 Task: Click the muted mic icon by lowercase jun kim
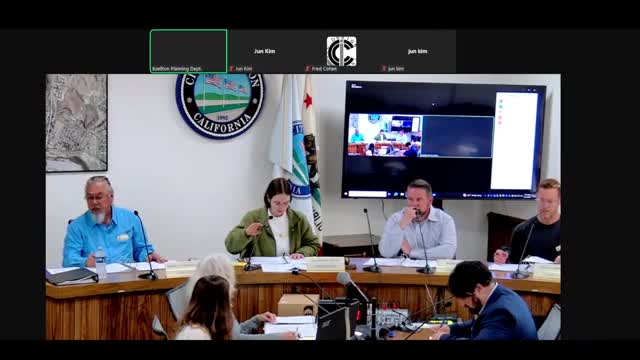click(384, 69)
